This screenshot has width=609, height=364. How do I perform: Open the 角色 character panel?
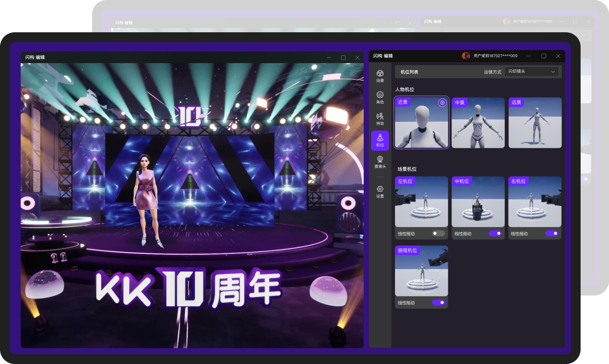[x=380, y=97]
